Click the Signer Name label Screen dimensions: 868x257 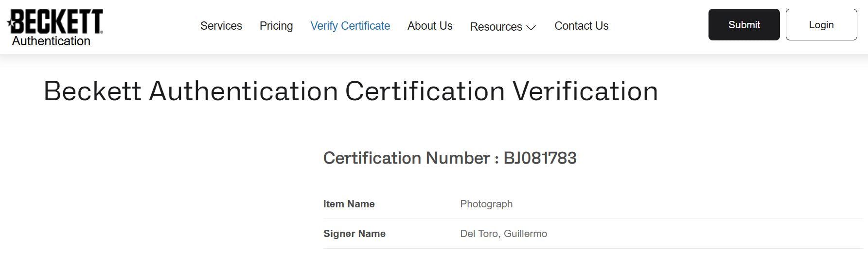(354, 234)
